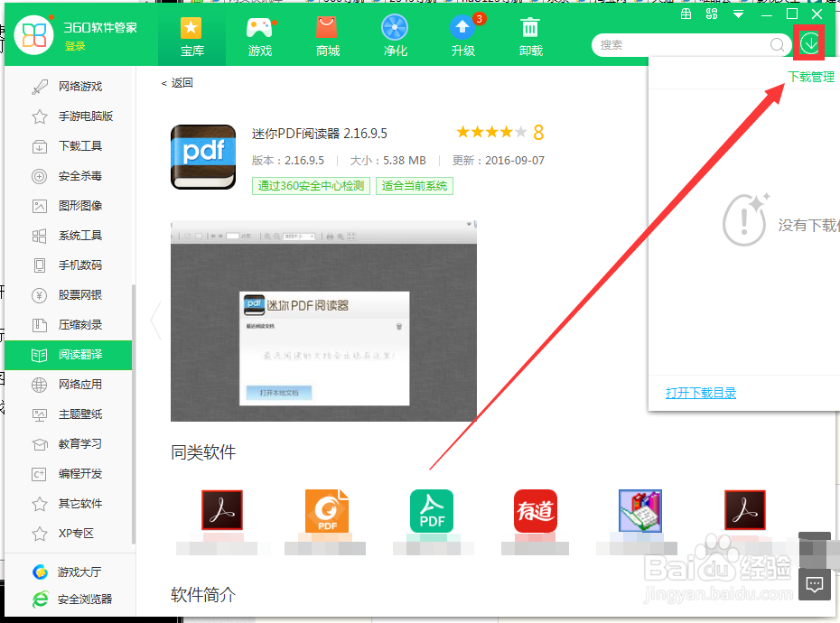
Task: Select 压缩刻录 category
Action: [68, 325]
